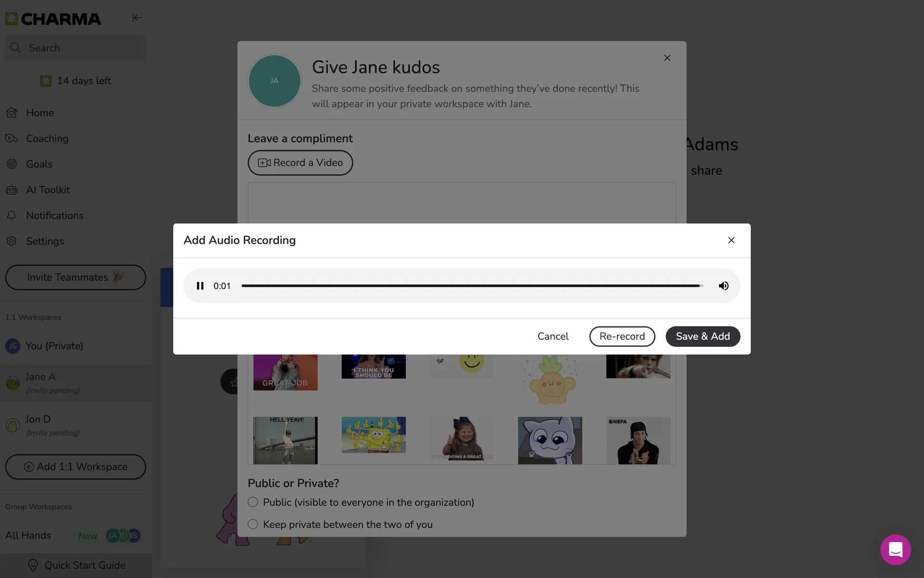Collapse the sidebar with arrow icon
This screenshot has width=924, height=578.
point(137,18)
